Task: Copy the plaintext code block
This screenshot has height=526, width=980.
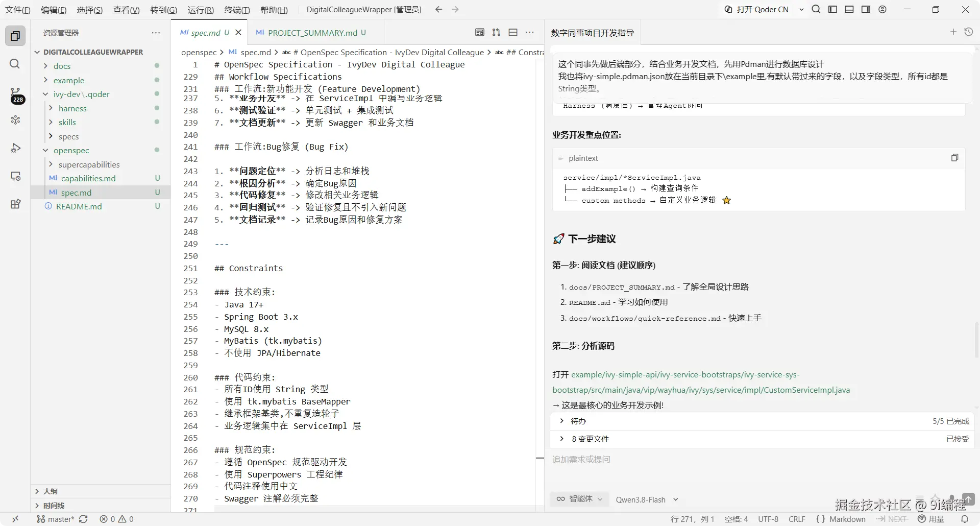Action: coord(954,158)
